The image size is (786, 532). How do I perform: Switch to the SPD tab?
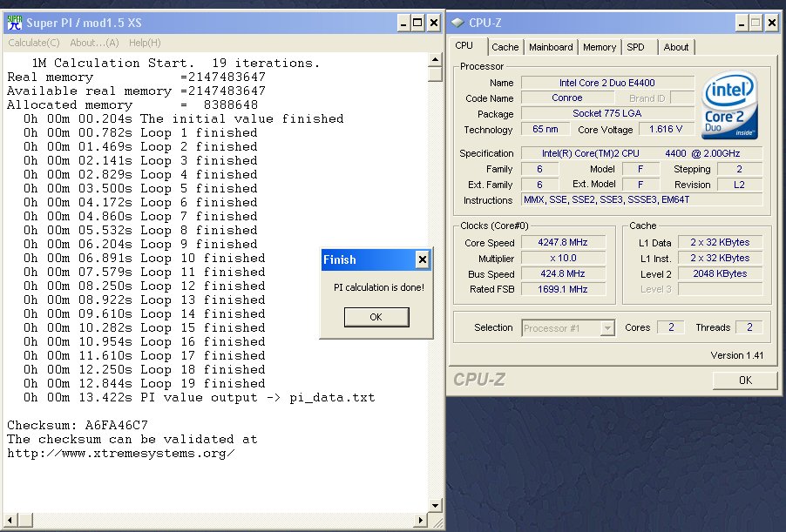[635, 47]
